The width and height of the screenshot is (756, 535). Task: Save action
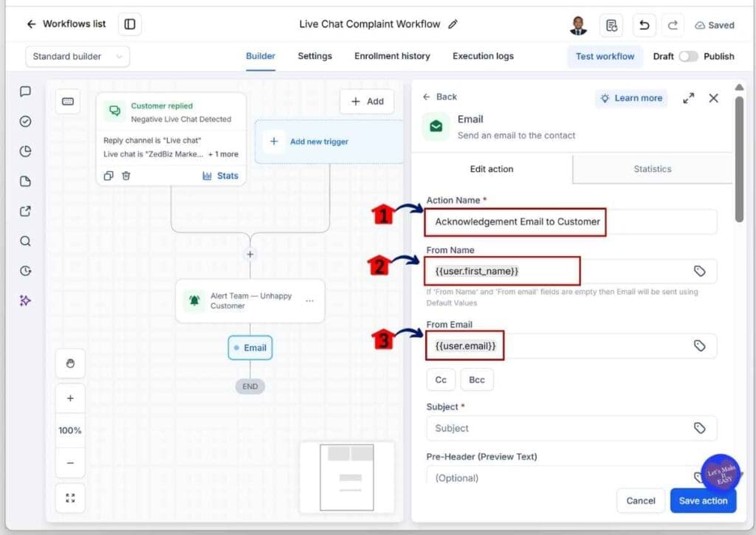(x=703, y=501)
